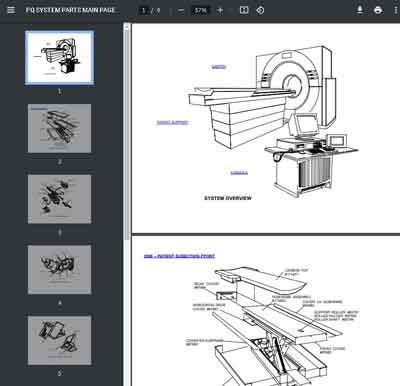Select the page 4 thumbnail
This screenshot has height=386, width=400.
[60, 270]
